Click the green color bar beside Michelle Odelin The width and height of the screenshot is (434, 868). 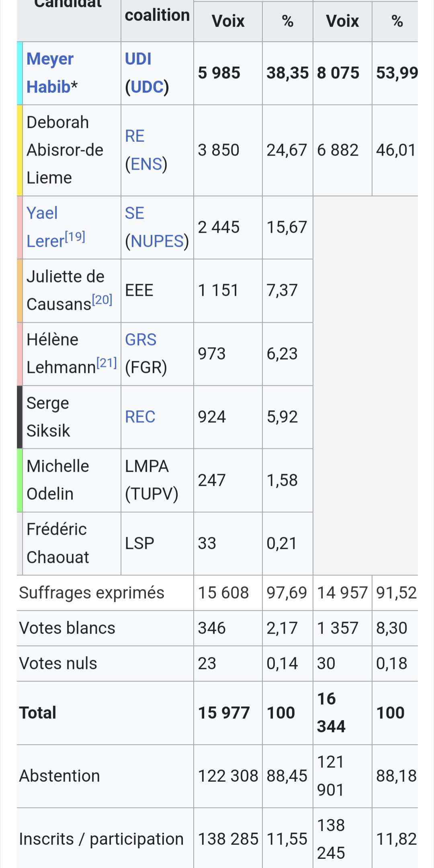click(20, 480)
